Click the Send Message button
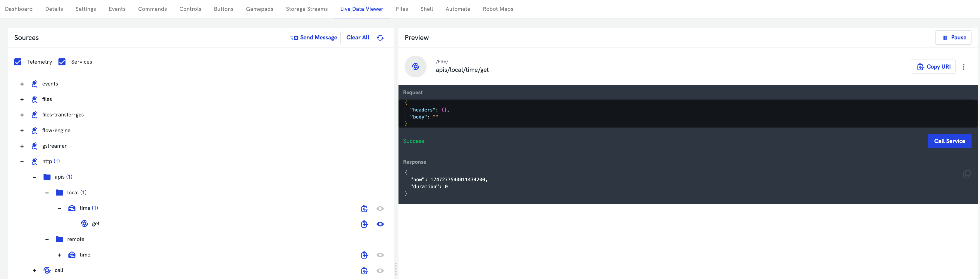 pos(313,38)
